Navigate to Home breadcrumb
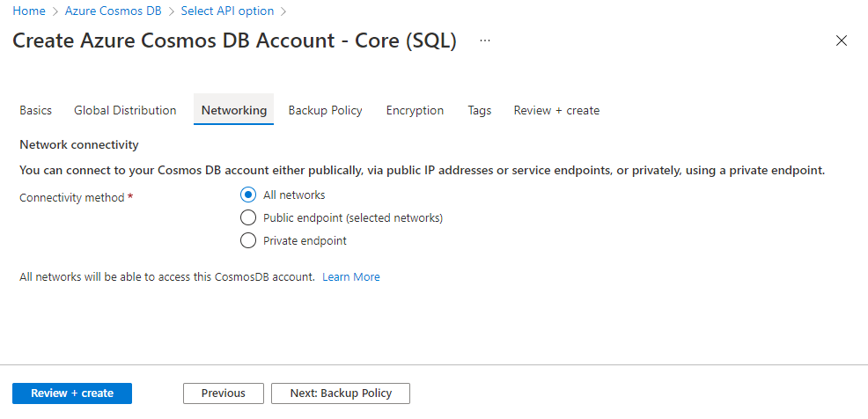 point(29,11)
